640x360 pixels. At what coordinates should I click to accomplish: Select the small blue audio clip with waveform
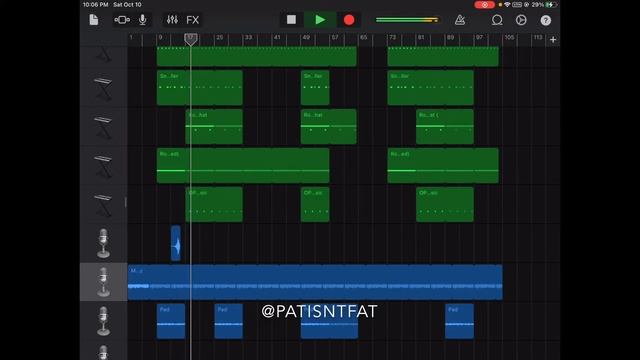point(176,243)
